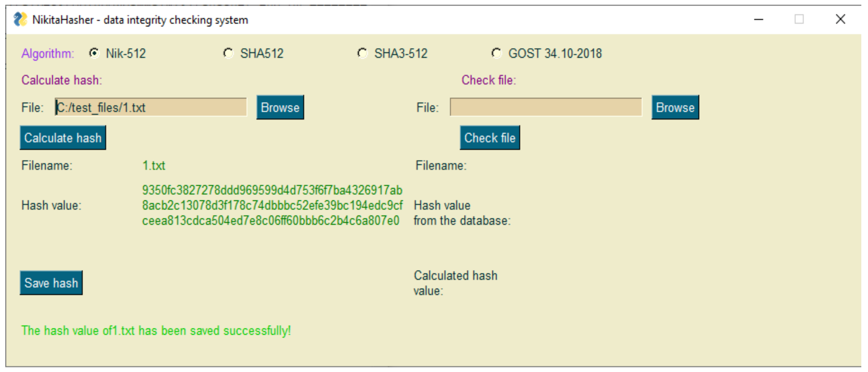The width and height of the screenshot is (868, 372).
Task: Click the green hash value text
Action: [x=272, y=205]
